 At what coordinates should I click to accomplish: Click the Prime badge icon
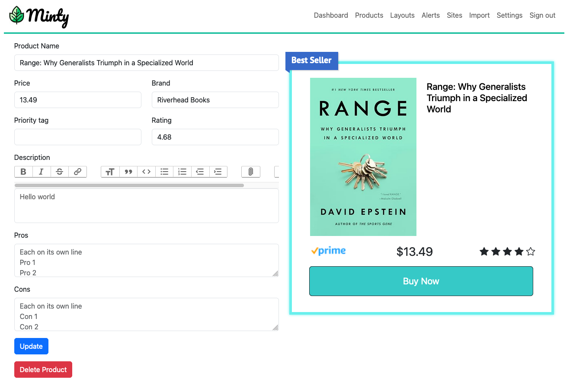(x=328, y=251)
